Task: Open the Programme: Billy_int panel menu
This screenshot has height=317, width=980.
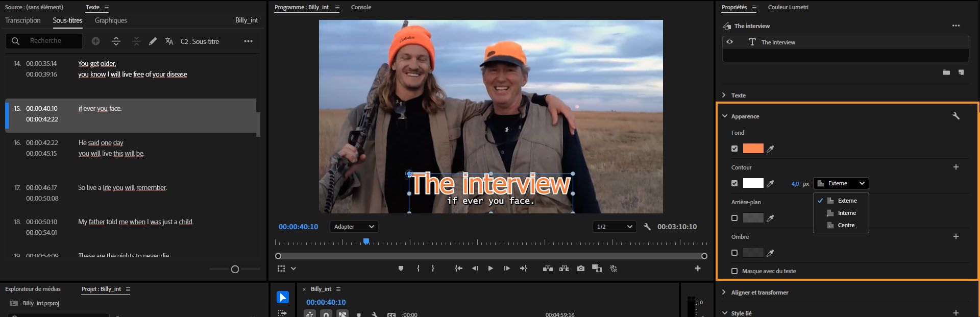Action: pyautogui.click(x=337, y=8)
